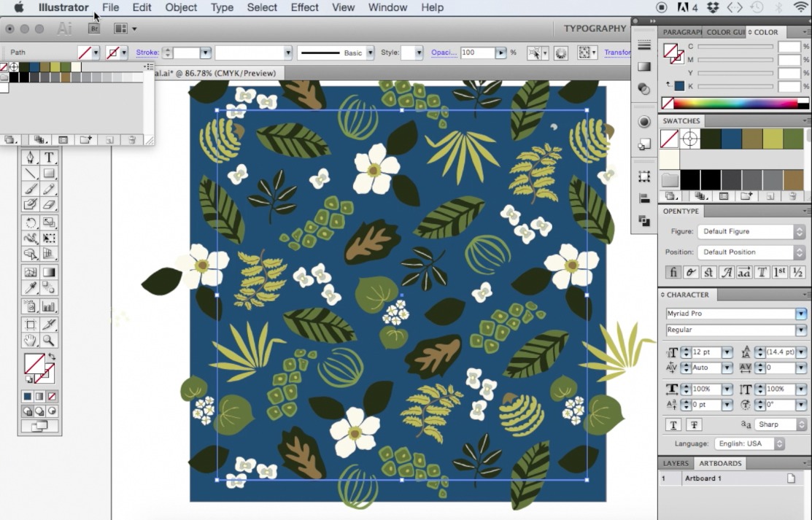The image size is (812, 520).
Task: Toggle Swash (A) in OpenType panel
Action: coord(726,272)
